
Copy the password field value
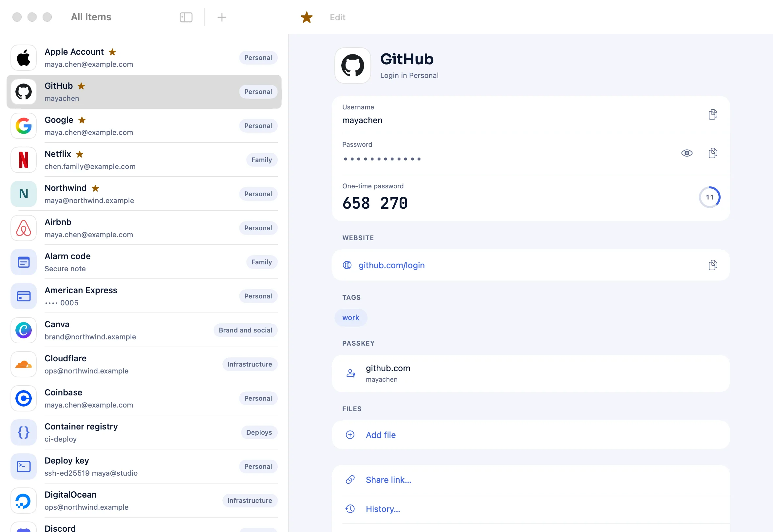click(x=713, y=153)
